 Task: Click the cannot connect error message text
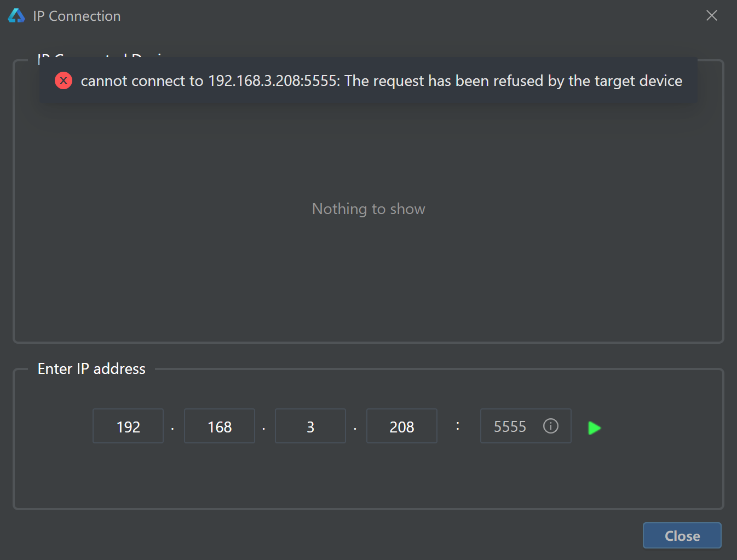tap(381, 81)
